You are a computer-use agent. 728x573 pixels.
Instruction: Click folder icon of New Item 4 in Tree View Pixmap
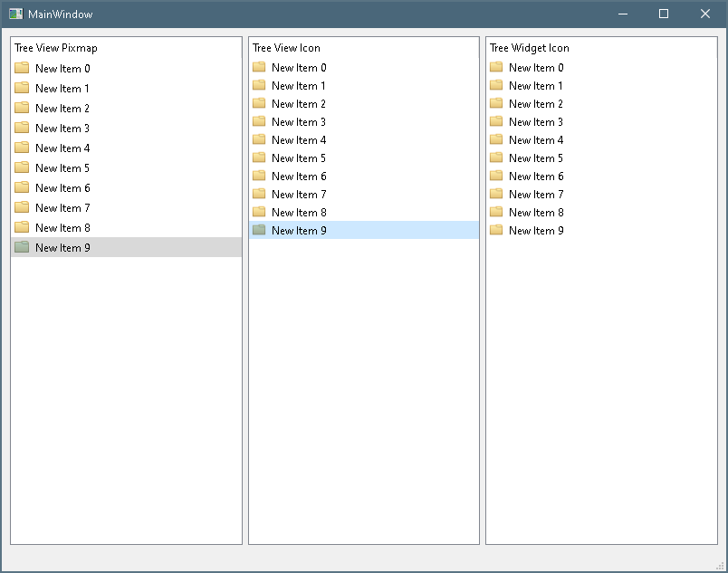22,148
